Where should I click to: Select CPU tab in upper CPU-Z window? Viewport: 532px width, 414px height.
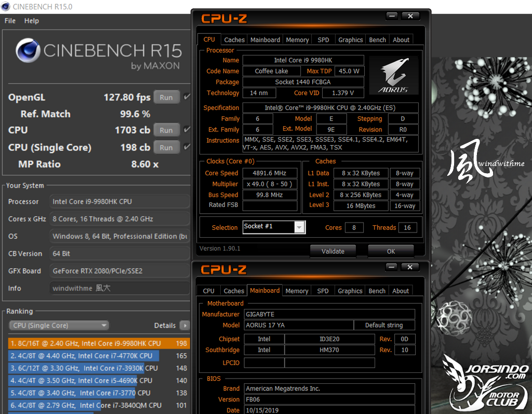click(x=209, y=40)
